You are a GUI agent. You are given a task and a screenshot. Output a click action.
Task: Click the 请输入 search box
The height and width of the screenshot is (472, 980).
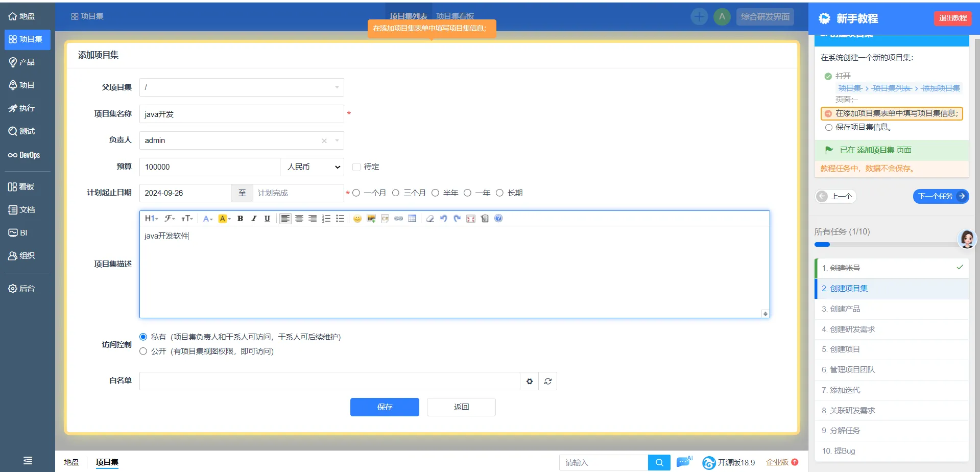(604, 462)
